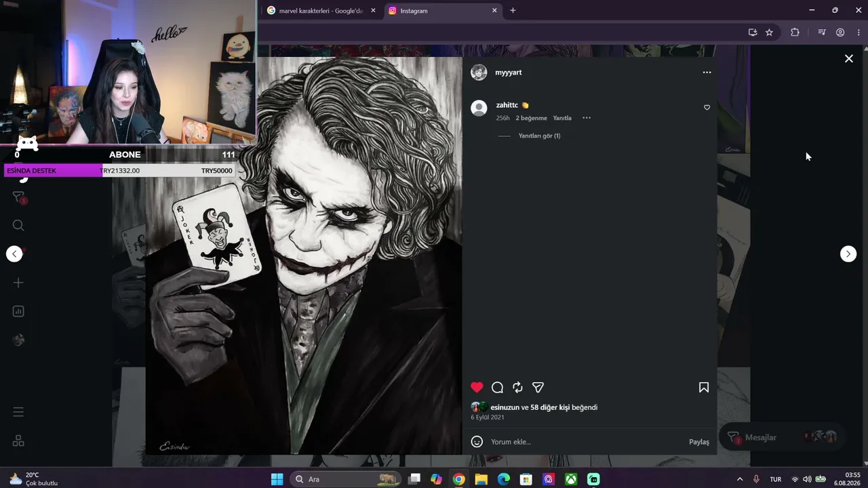Launch Copilot from the taskbar
The width and height of the screenshot is (868, 488).
point(436,479)
